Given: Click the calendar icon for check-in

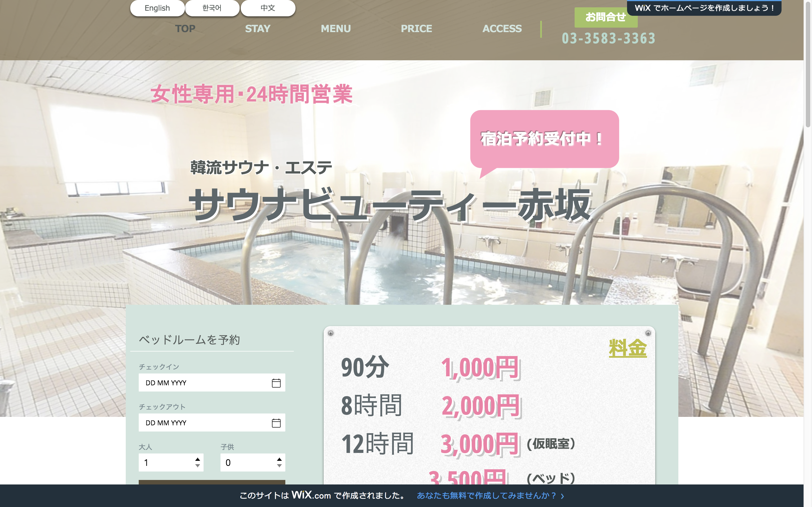Looking at the screenshot, I should 277,383.
